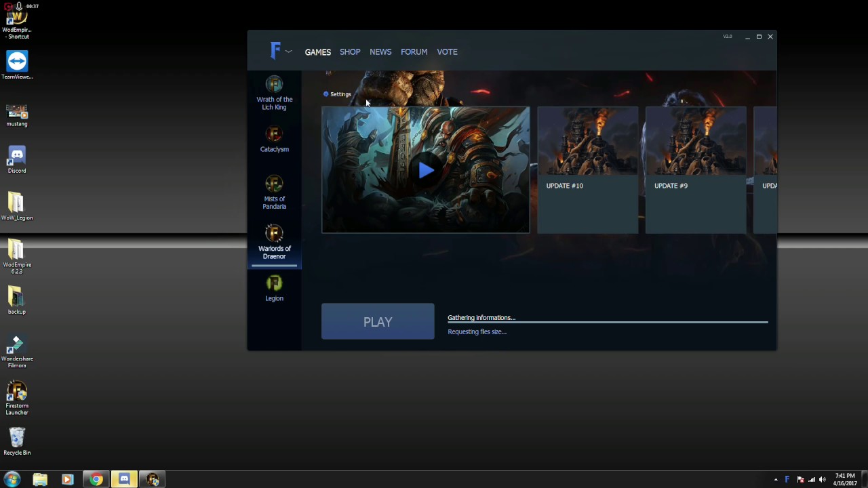Click the download progress bar
The height and width of the screenshot is (488, 868).
(x=608, y=323)
